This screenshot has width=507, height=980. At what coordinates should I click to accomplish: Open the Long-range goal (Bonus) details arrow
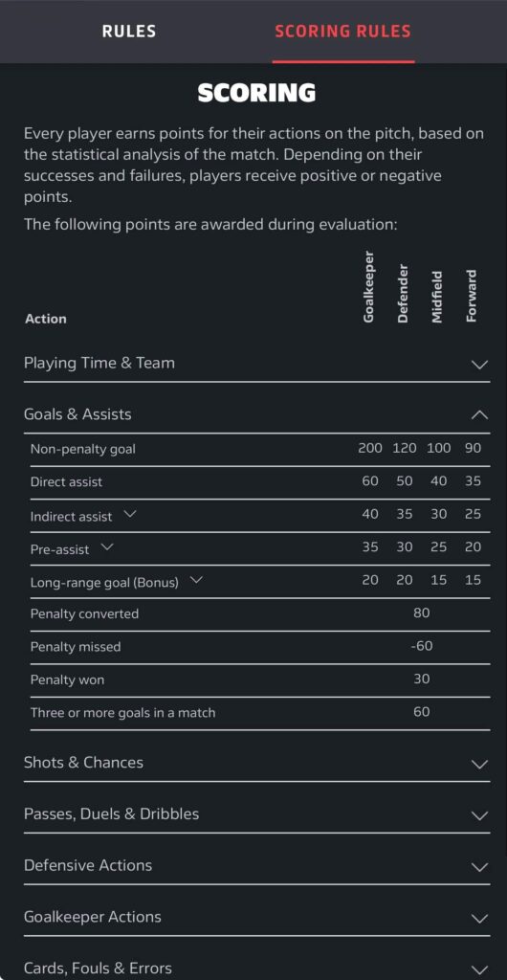pyautogui.click(x=196, y=580)
